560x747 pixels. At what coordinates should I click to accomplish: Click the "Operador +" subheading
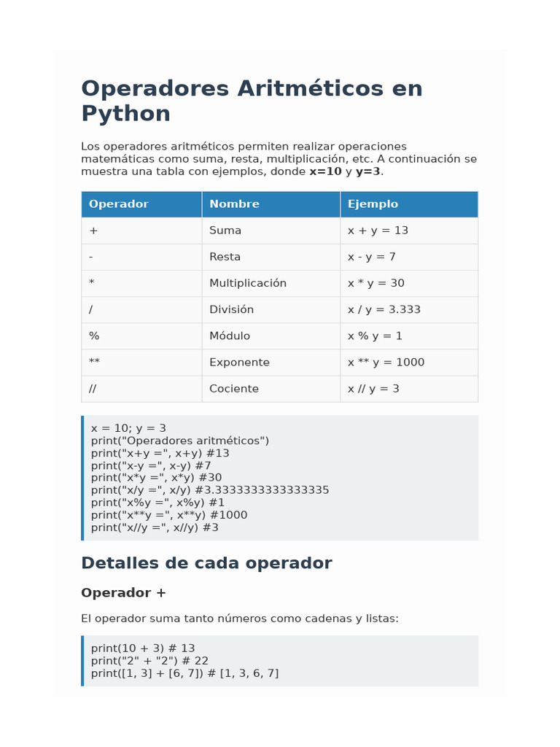[x=123, y=593]
